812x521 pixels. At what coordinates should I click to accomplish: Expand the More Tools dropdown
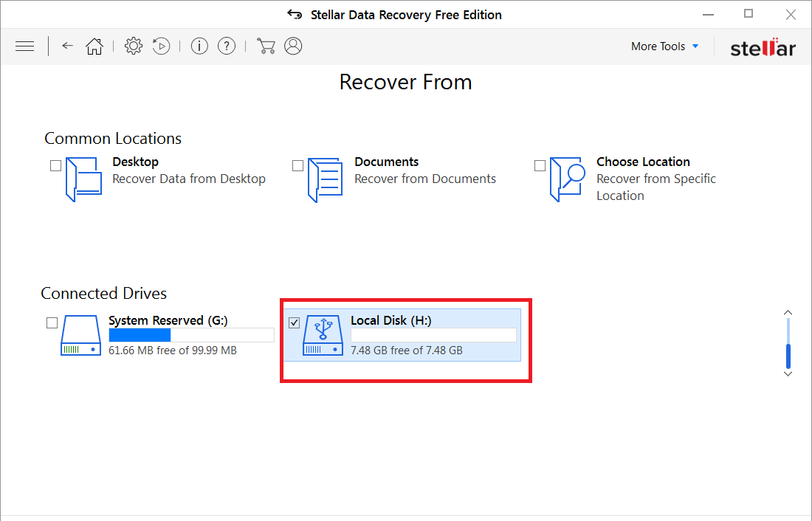pyautogui.click(x=664, y=46)
